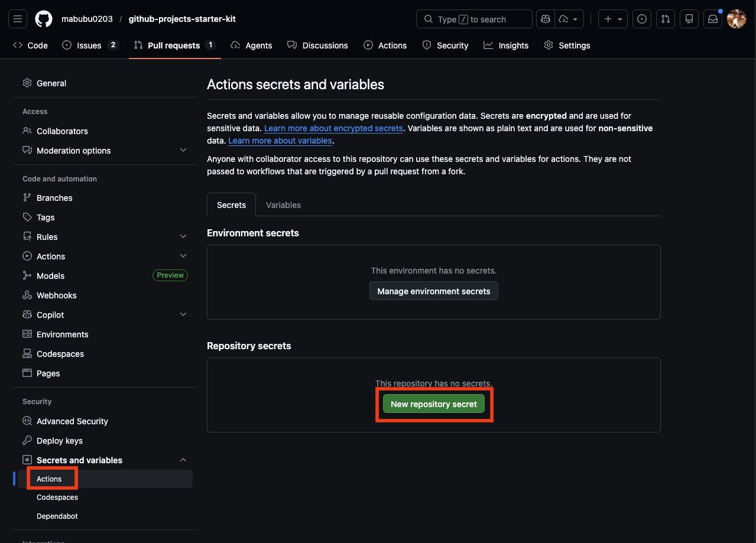This screenshot has height=543, width=756.
Task: Expand Moderation options section
Action: point(183,151)
